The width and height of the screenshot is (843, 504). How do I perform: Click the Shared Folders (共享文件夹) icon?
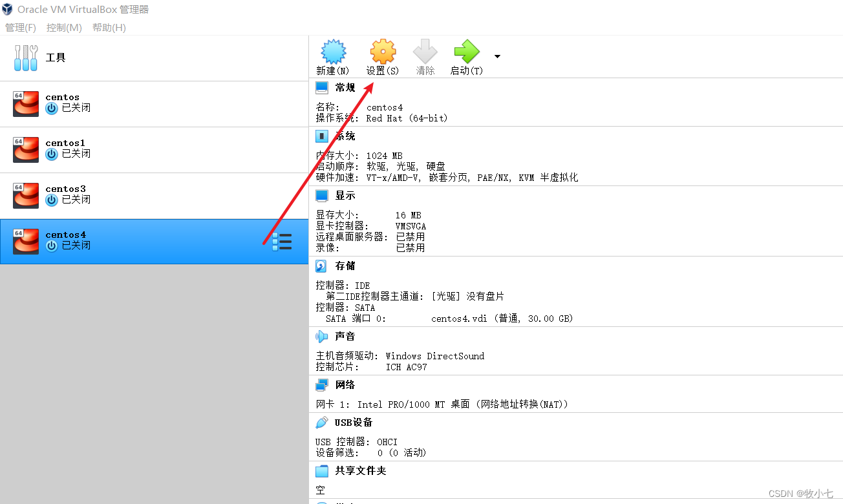(322, 471)
